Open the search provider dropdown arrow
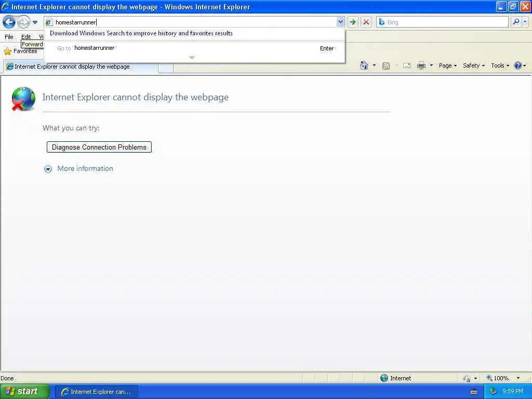Image resolution: width=532 pixels, height=399 pixels. pyautogui.click(x=525, y=22)
